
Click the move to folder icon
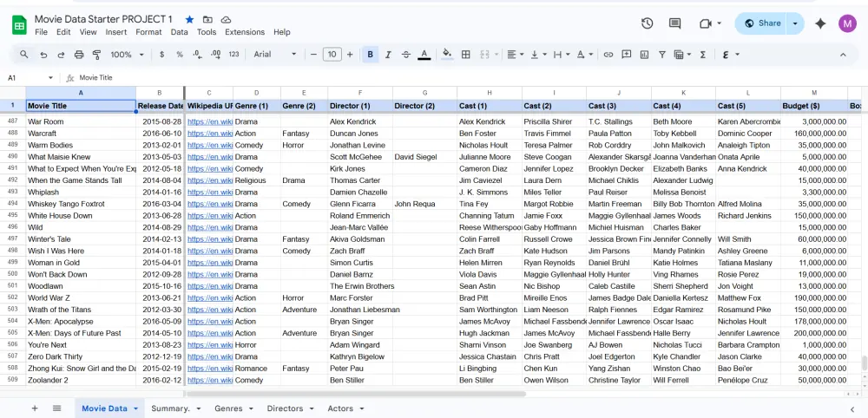207,19
